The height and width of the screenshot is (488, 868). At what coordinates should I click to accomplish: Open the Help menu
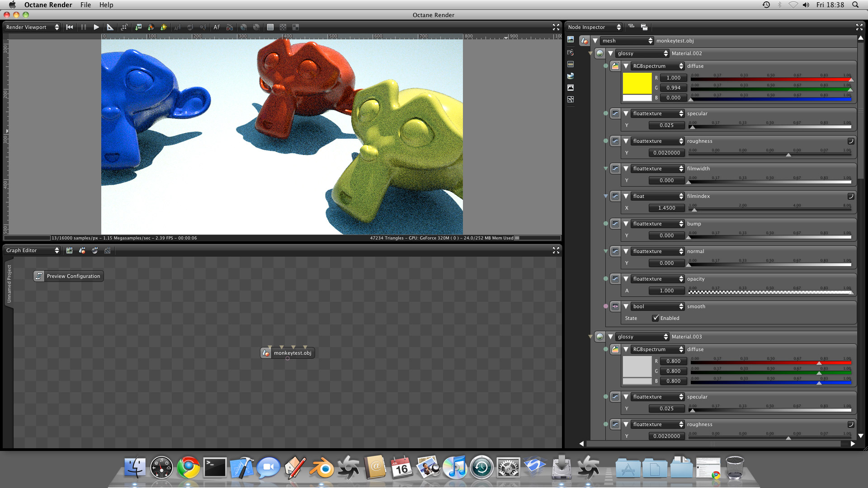coord(106,5)
